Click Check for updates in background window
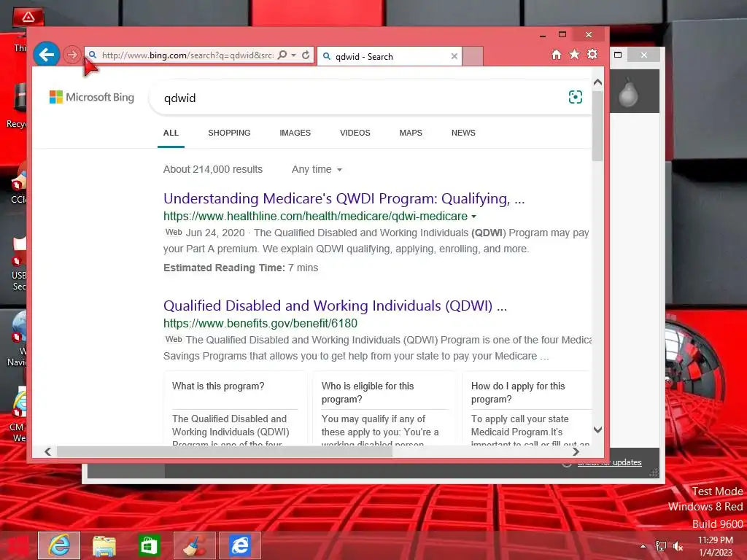Viewport: 747px width, 560px height. pyautogui.click(x=609, y=462)
